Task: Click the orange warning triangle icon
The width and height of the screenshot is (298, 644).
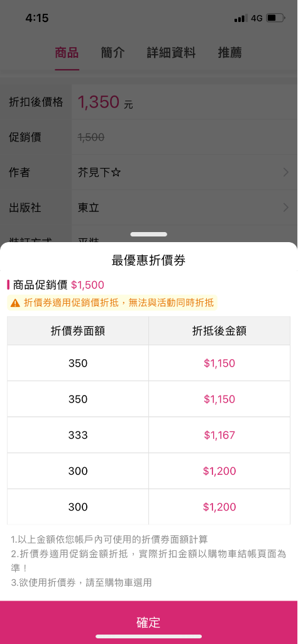Action: pos(15,304)
